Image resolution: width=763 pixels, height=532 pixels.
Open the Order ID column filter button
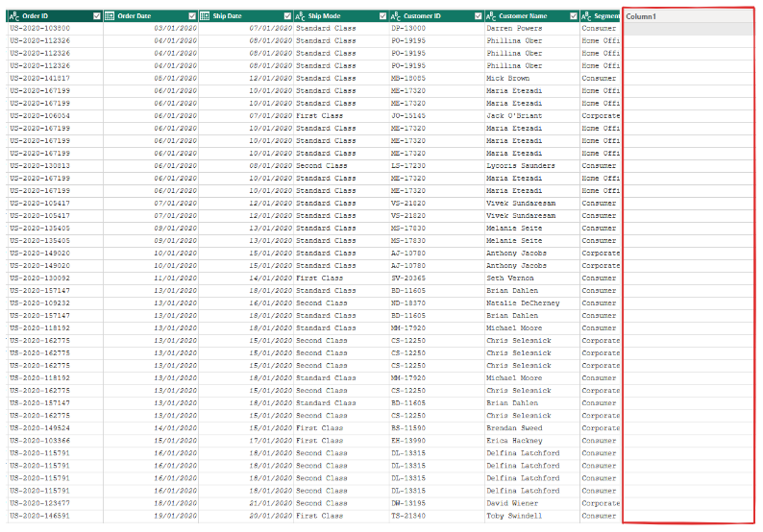[x=97, y=16]
